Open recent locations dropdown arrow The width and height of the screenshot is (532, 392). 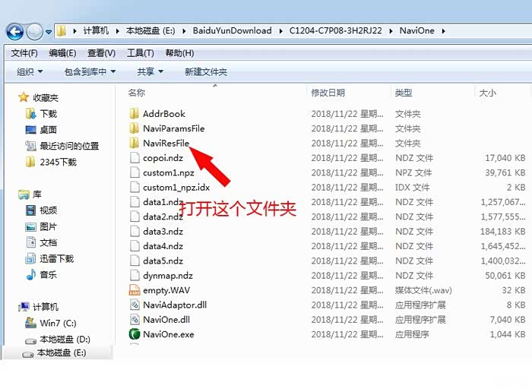[x=49, y=32]
